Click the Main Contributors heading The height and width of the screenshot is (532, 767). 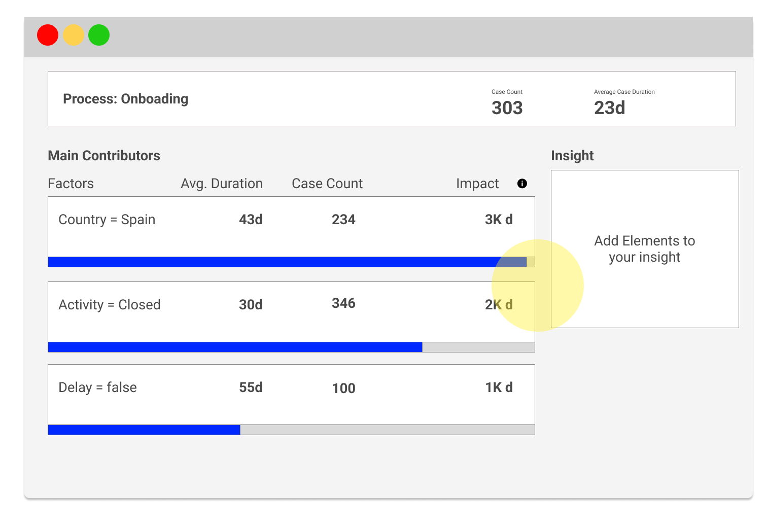click(x=104, y=156)
